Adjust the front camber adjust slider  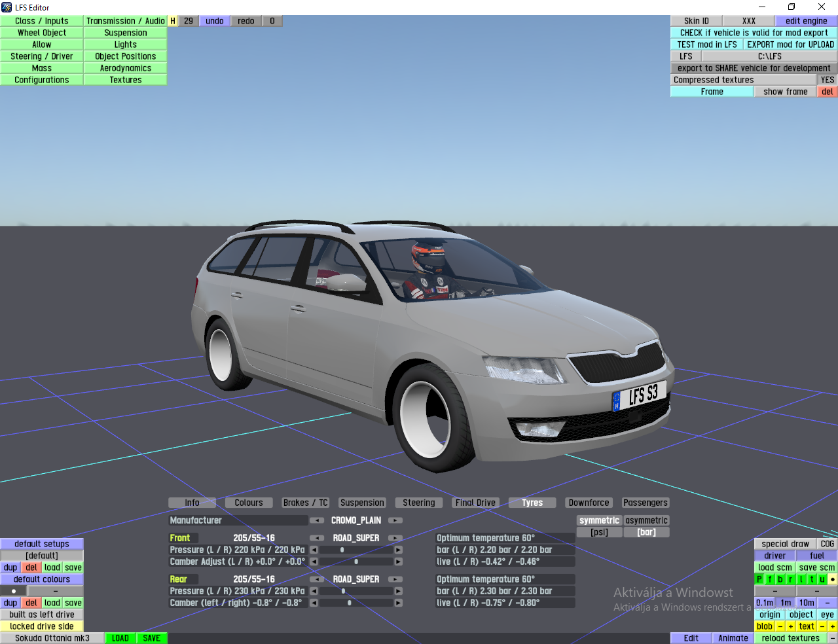click(x=356, y=562)
